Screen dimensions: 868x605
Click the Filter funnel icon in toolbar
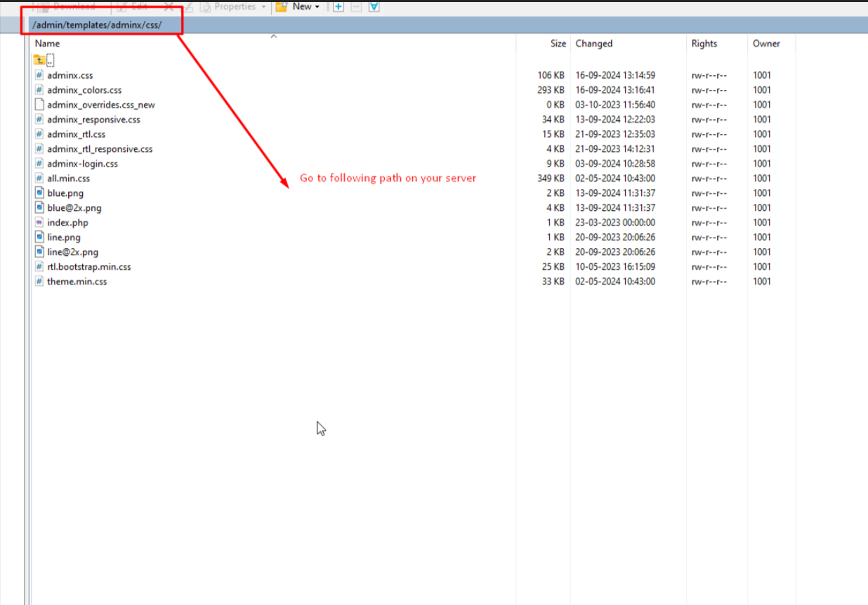pos(374,6)
